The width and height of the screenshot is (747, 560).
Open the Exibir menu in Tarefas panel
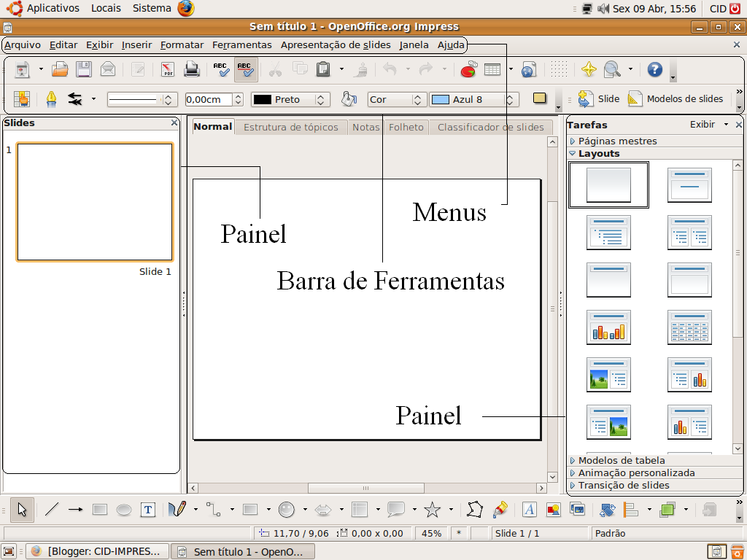(x=708, y=125)
